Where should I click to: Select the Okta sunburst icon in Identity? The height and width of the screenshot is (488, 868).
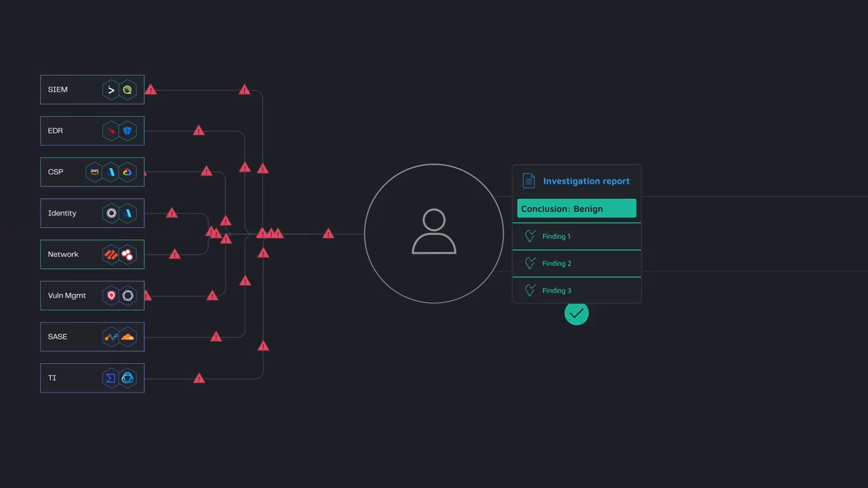pyautogui.click(x=111, y=213)
